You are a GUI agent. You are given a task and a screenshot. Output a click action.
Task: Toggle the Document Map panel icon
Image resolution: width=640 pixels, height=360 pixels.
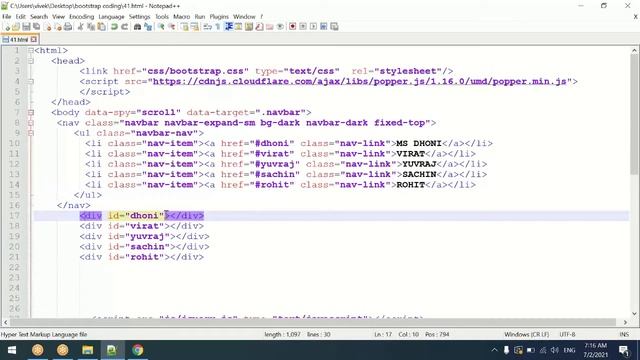[x=249, y=27]
